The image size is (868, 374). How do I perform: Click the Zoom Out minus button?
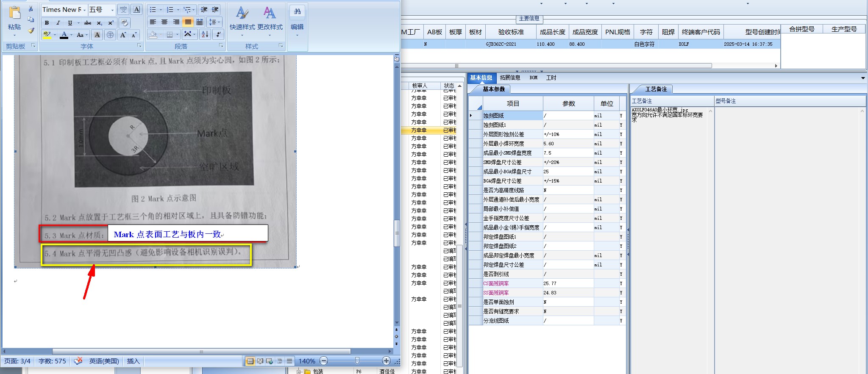[324, 361]
